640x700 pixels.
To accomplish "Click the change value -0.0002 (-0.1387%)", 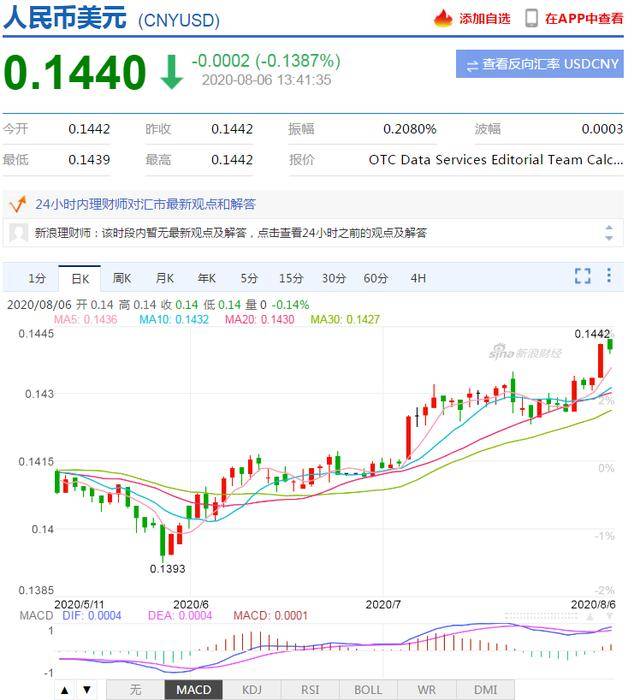I will (266, 61).
